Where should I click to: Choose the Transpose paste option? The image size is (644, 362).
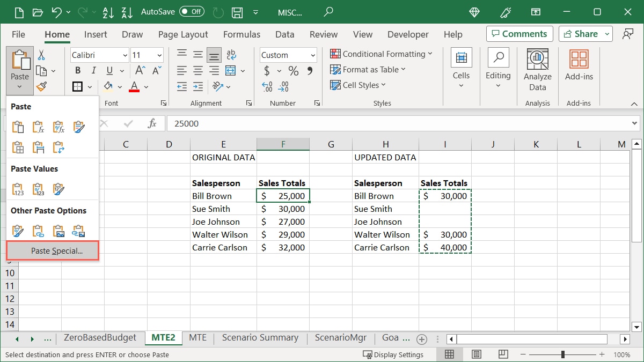click(x=59, y=146)
